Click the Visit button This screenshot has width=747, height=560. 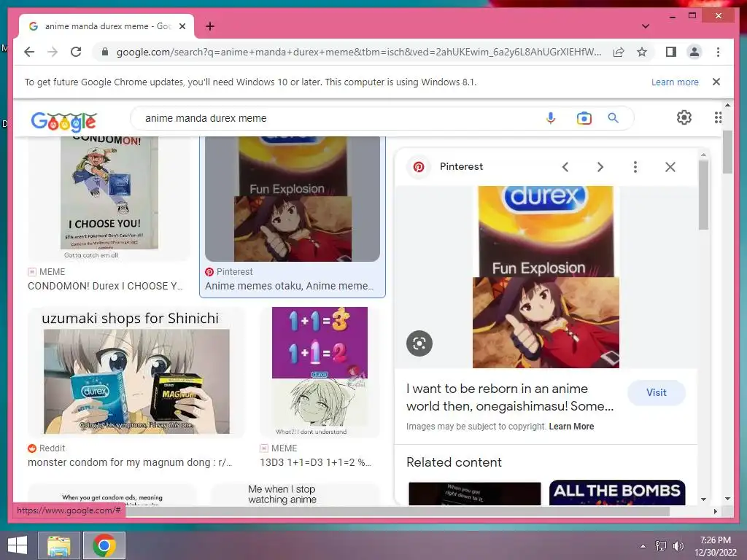coord(656,392)
